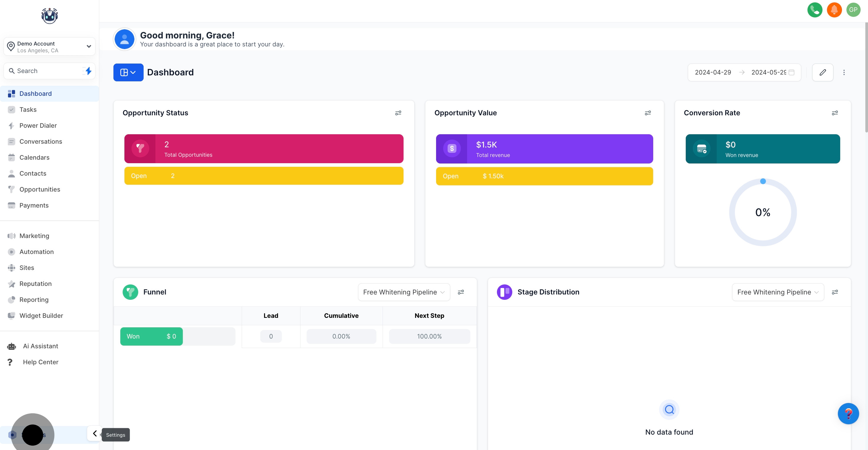Open the orange notifications bell

click(834, 10)
